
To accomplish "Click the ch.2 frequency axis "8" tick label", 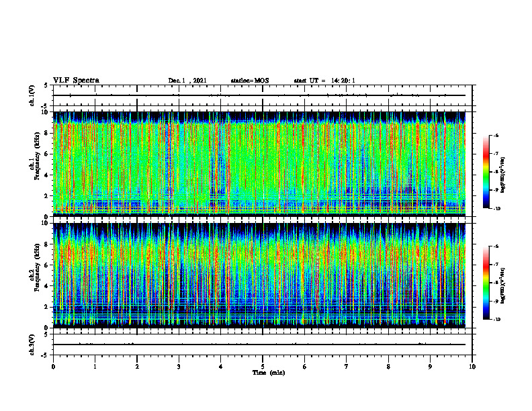I will pyautogui.click(x=47, y=244).
